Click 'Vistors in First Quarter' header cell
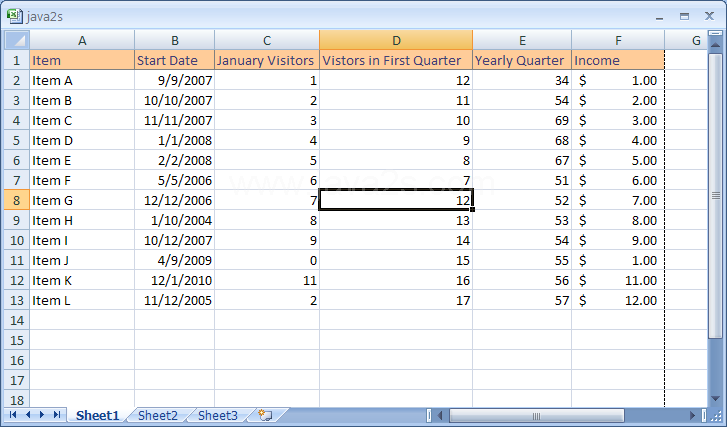Viewport: 727px width, 427px height. click(x=396, y=60)
